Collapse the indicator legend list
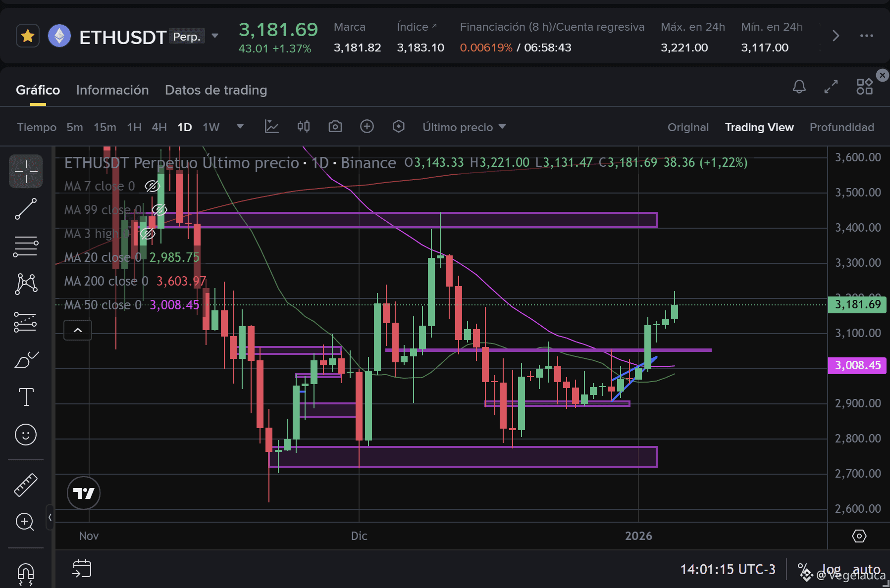Screen dimensions: 890x588 coord(78,330)
